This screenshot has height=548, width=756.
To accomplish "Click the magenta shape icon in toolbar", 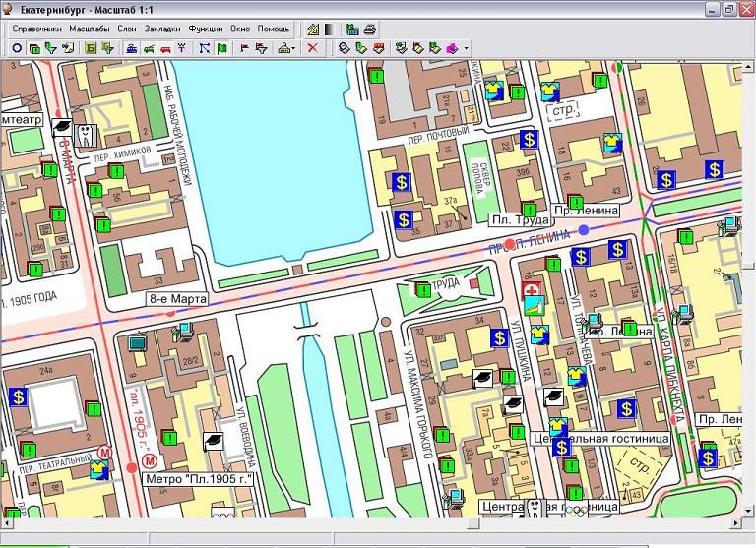I will tap(452, 47).
